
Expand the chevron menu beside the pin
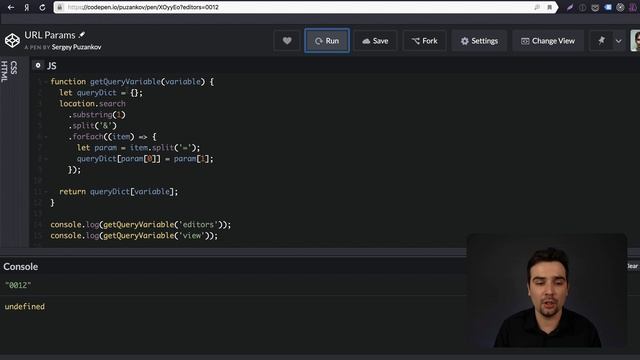619,41
